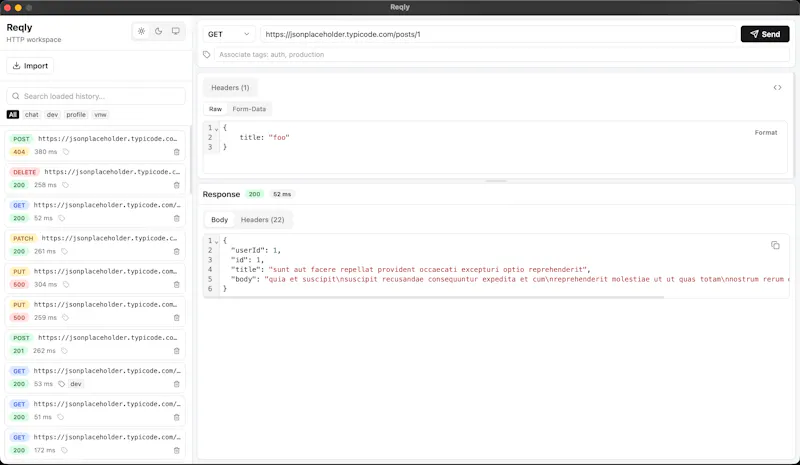Collapse response JSON line 1 fold arrow

(217, 241)
